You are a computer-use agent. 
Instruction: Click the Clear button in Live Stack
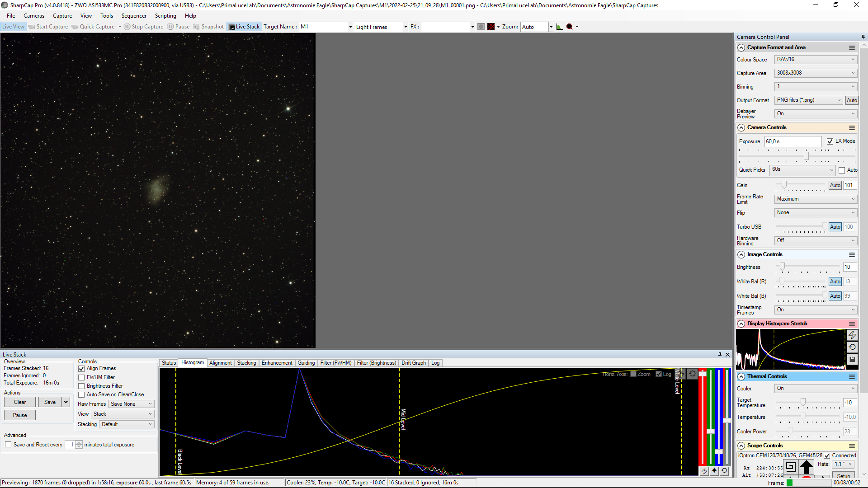click(x=20, y=402)
